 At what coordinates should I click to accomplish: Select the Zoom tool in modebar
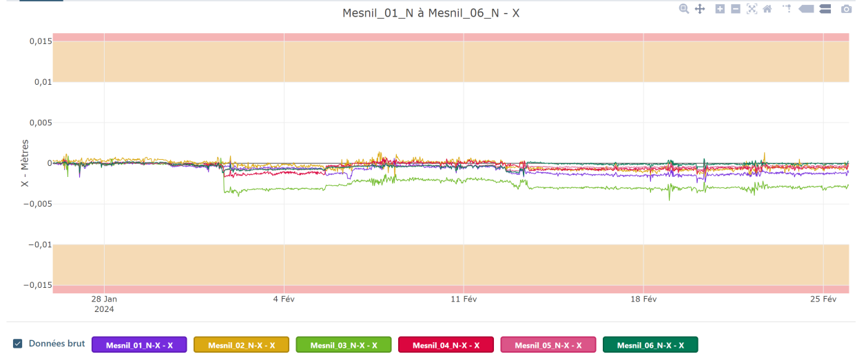tap(684, 9)
